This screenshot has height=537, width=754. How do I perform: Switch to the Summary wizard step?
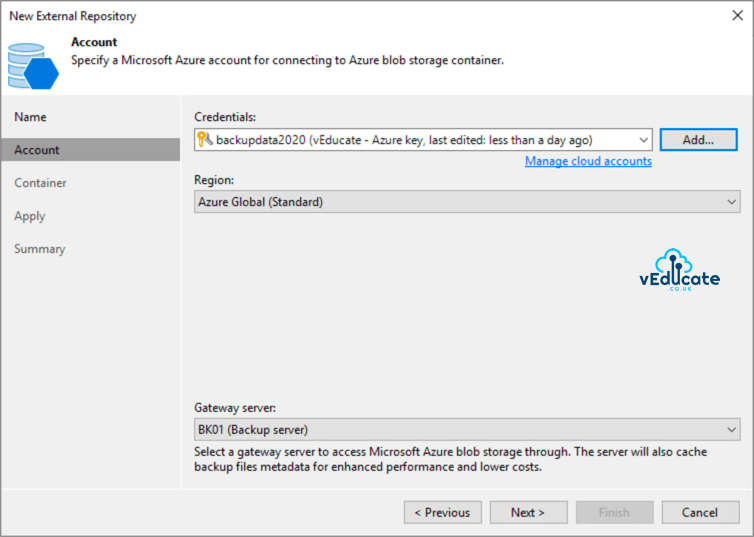coord(39,249)
